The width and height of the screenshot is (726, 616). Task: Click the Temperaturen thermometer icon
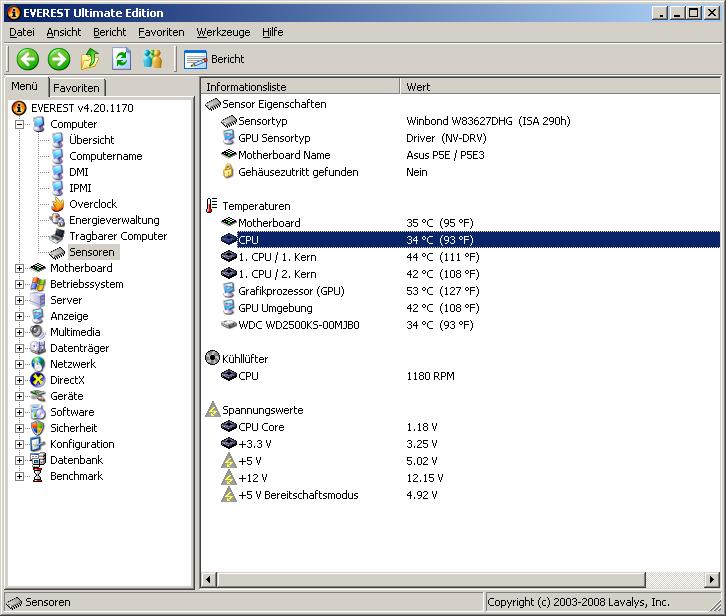212,206
